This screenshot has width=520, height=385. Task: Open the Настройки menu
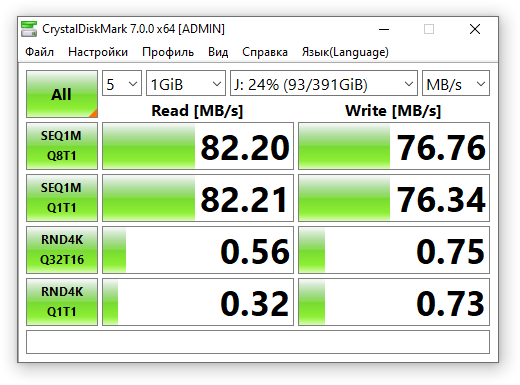tap(98, 52)
